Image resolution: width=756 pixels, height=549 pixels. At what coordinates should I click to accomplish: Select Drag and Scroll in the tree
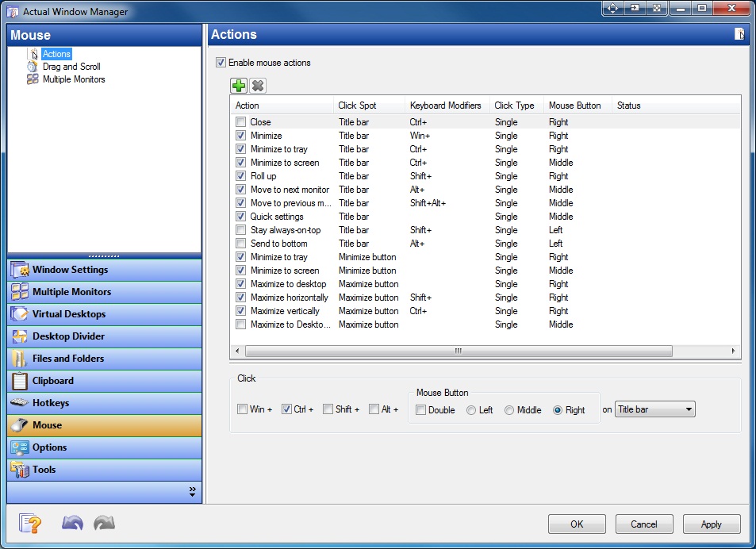(71, 67)
